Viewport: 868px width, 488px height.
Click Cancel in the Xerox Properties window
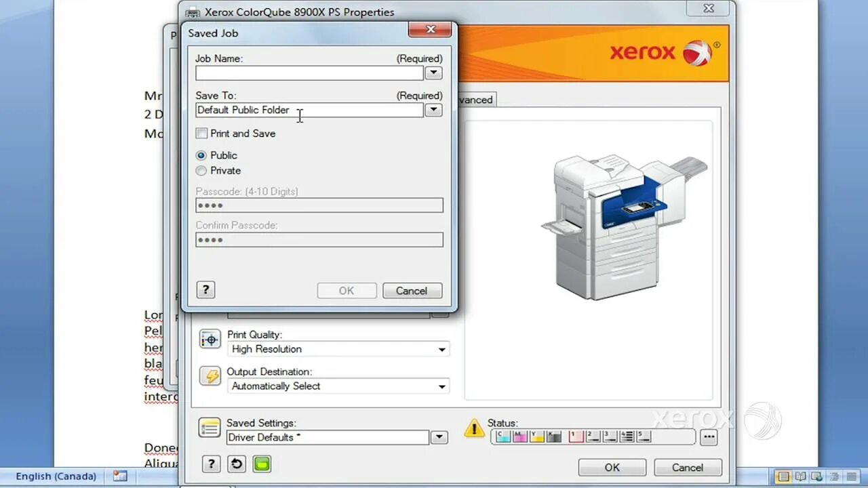click(x=688, y=468)
